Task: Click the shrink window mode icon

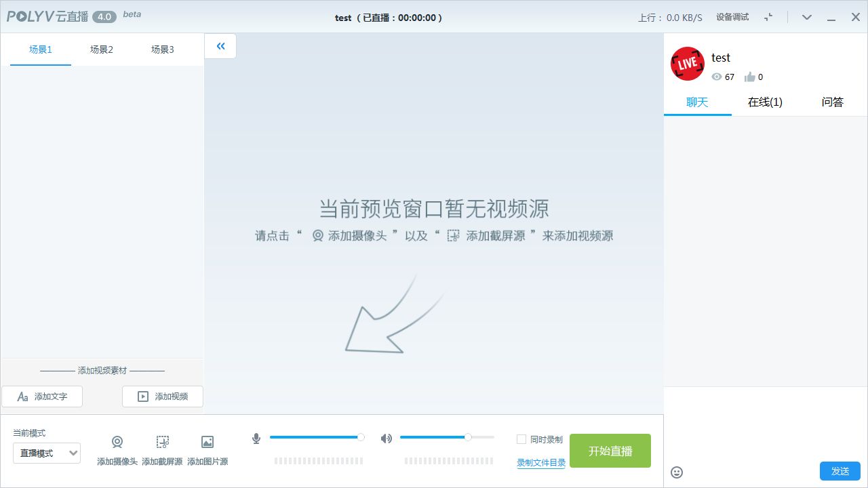Action: pos(768,17)
